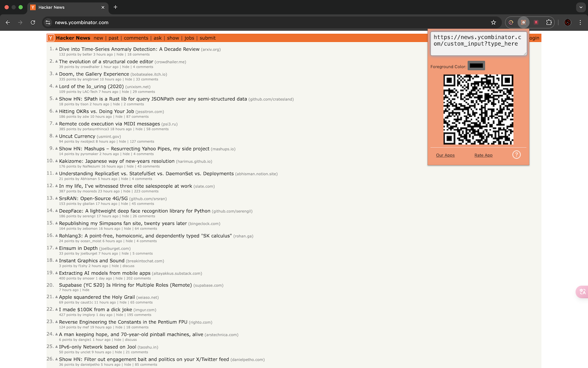Open the comments link in header

pyautogui.click(x=136, y=38)
